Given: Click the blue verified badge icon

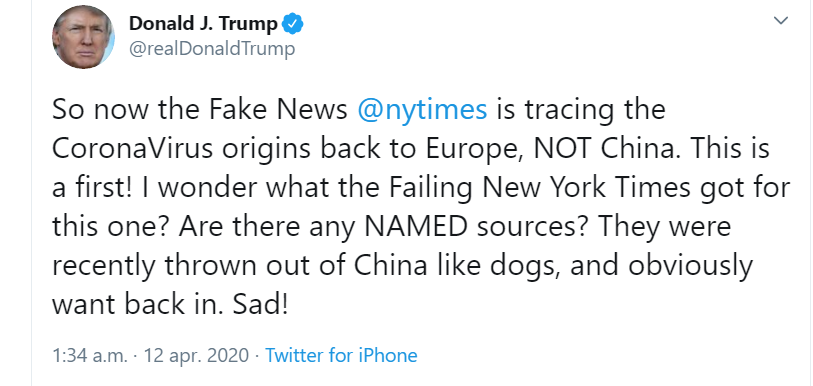Looking at the screenshot, I should click(x=293, y=24).
